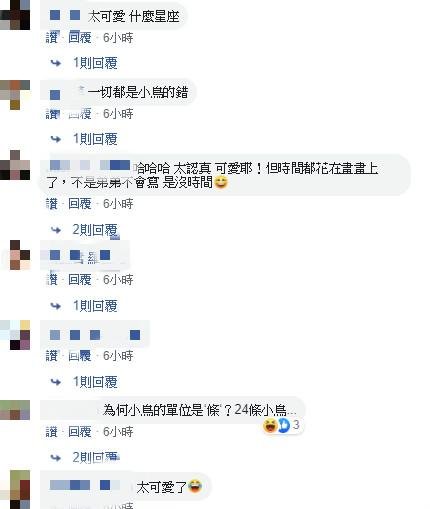Open blurred commenter name before 太可愛了
The width and height of the screenshot is (430, 509).
pyautogui.click(x=85, y=485)
